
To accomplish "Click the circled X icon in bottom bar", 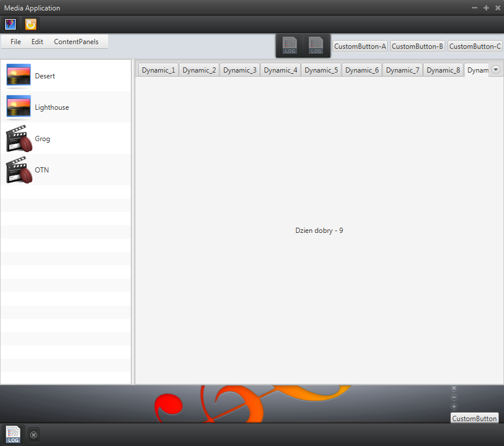I will coord(34,435).
